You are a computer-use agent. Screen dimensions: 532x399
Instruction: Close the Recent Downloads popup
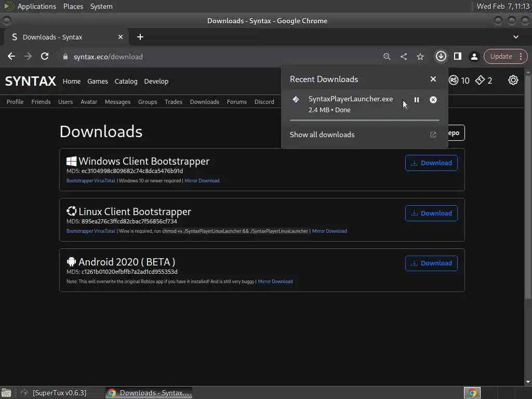433,79
